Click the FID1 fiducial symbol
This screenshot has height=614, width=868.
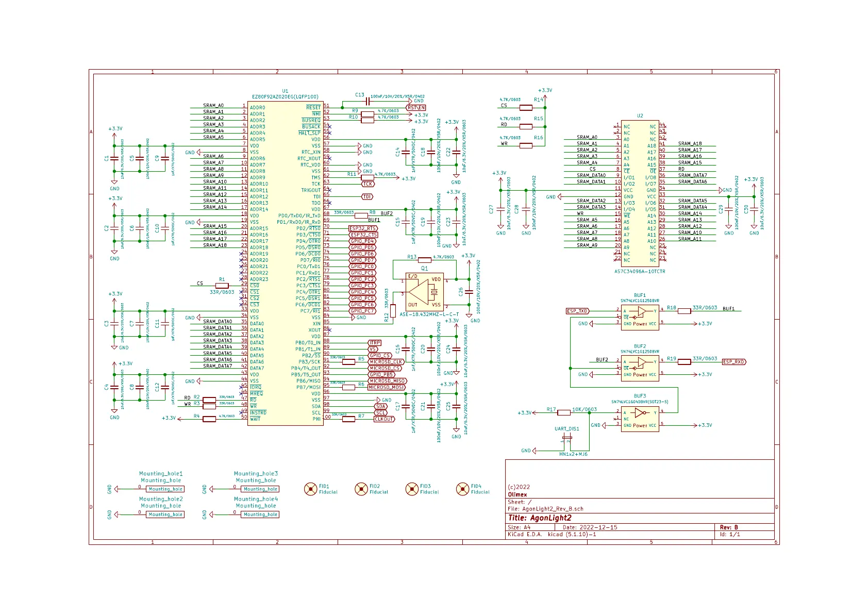point(310,489)
